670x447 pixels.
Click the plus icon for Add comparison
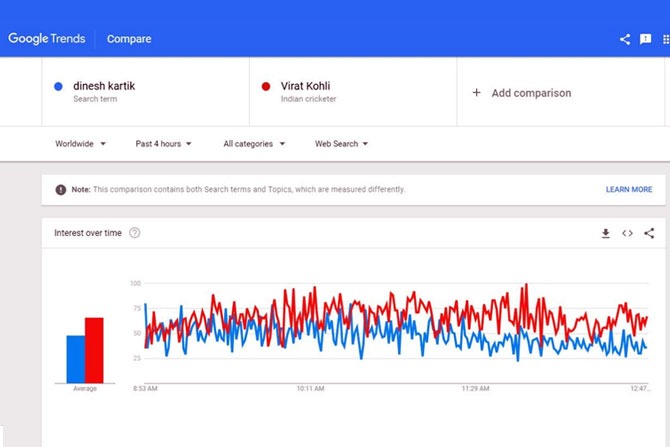(476, 92)
